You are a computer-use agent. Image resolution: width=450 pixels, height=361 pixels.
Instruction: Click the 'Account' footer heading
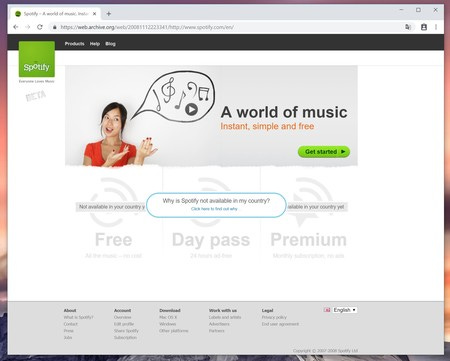pyautogui.click(x=122, y=310)
